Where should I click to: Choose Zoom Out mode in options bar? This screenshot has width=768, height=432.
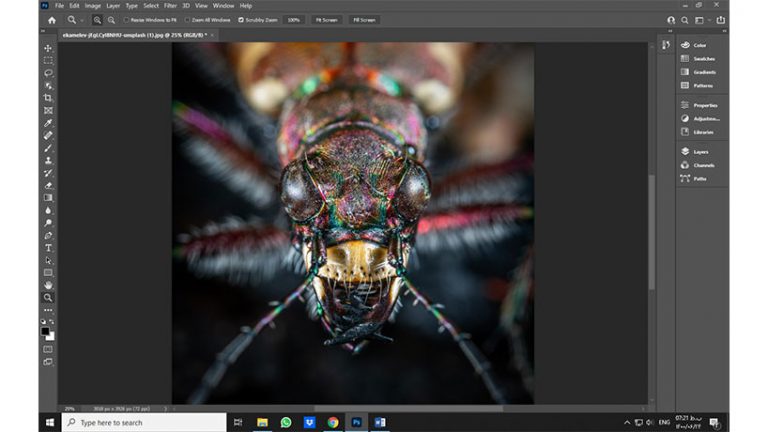[x=112, y=20]
